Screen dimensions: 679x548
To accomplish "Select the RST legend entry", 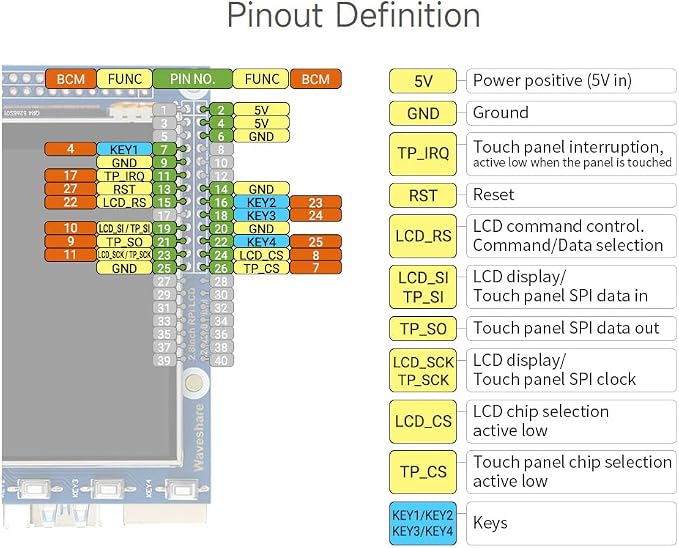I will (423, 195).
